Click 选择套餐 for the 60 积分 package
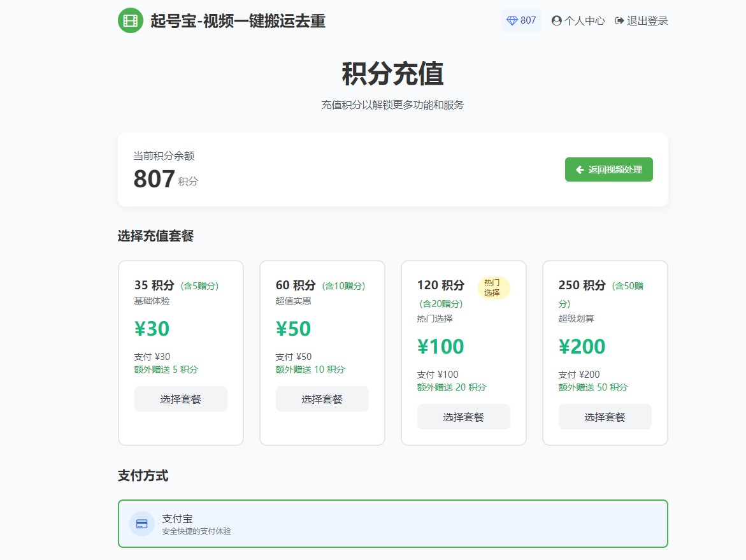The width and height of the screenshot is (746, 560). pyautogui.click(x=322, y=398)
